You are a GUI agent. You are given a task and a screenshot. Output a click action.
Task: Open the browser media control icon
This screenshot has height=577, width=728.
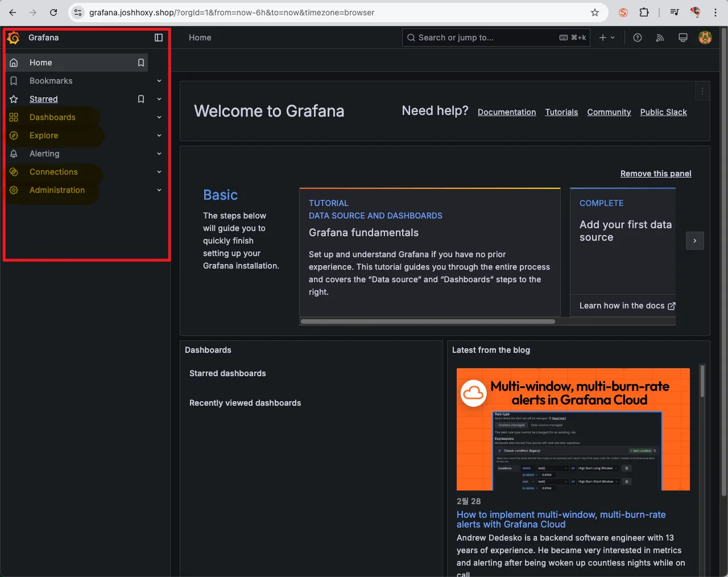(675, 13)
